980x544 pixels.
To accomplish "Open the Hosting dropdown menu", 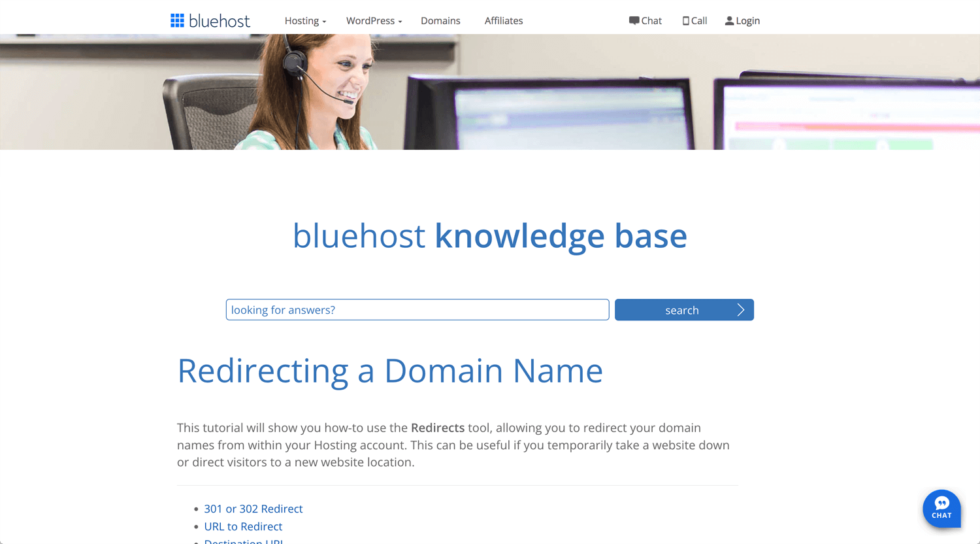I will tap(305, 21).
